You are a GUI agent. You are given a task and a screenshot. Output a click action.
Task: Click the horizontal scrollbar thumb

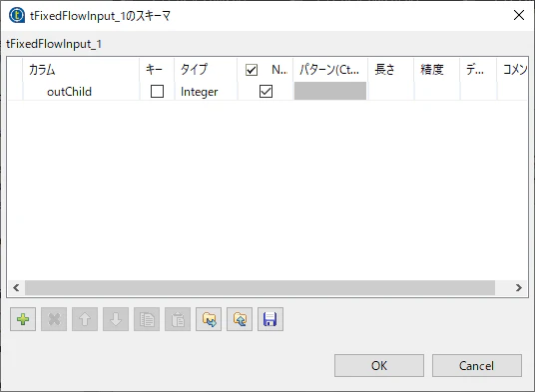(260, 288)
